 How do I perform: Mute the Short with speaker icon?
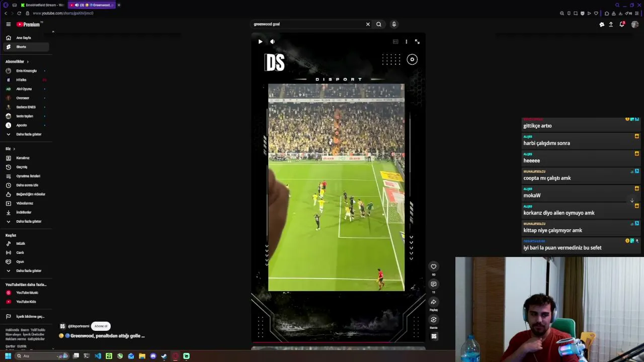(x=272, y=42)
